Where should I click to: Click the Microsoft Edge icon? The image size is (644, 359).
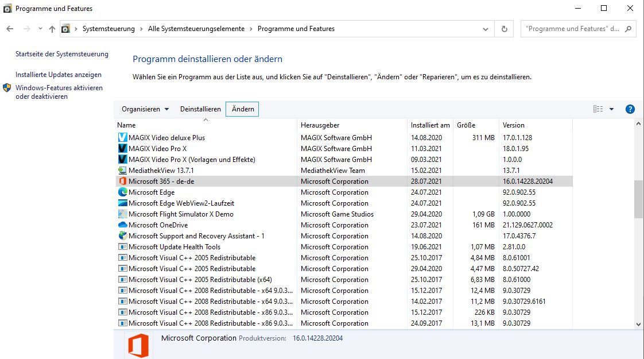[x=122, y=192]
